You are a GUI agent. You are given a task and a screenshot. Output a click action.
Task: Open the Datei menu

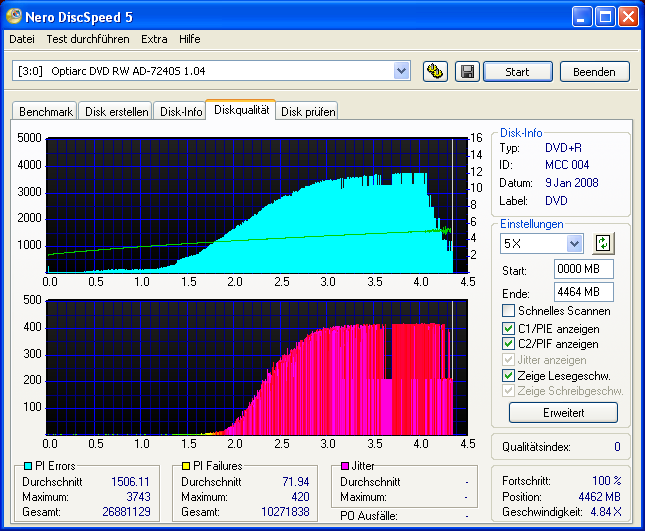(22, 39)
